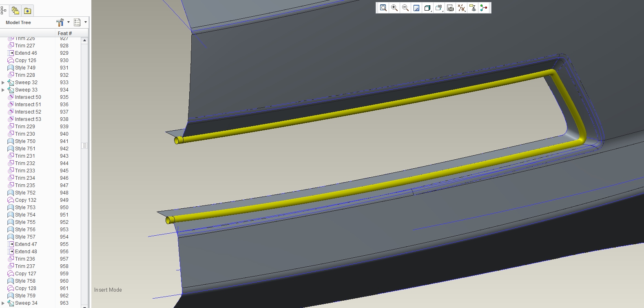Select Style 755 in the tree
Viewport: 644px width, 308px height.
pyautogui.click(x=25, y=222)
